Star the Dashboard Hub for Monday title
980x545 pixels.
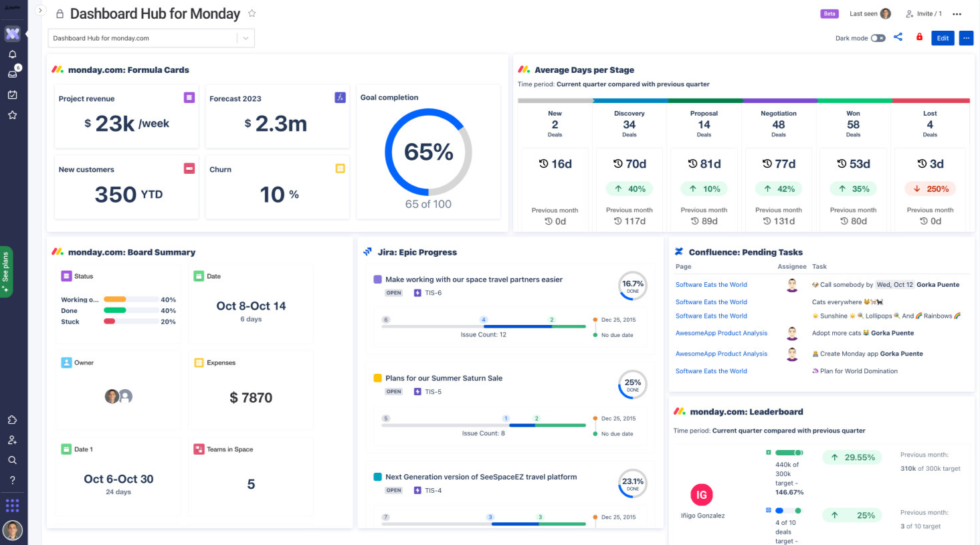251,13
